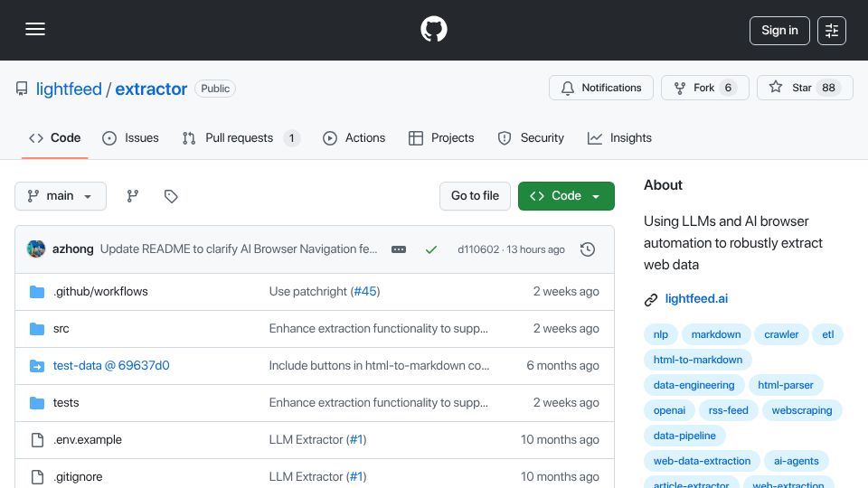Select the webscraping topic tag
868x488 pixels.
tap(802, 410)
